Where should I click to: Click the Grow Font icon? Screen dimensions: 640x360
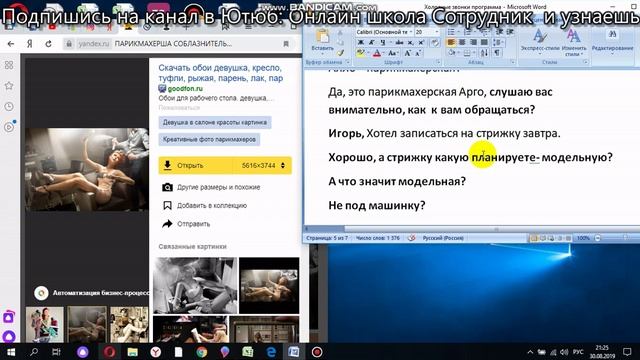(407, 53)
